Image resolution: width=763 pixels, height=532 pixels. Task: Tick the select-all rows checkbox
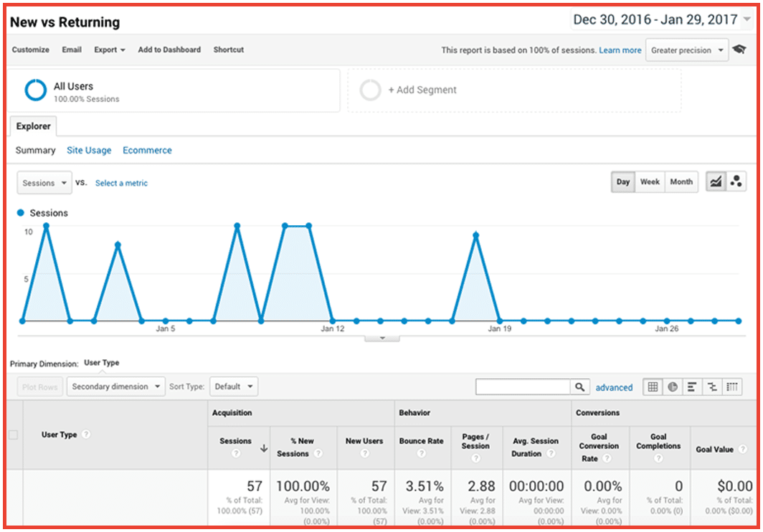(13, 434)
